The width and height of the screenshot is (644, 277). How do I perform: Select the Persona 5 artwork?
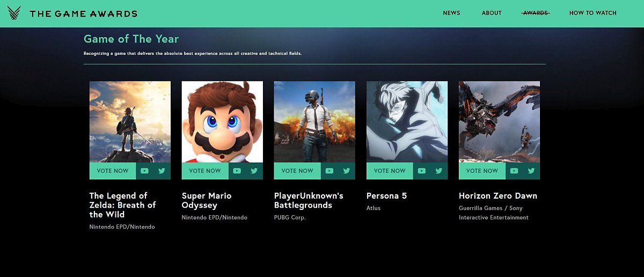[x=407, y=122]
